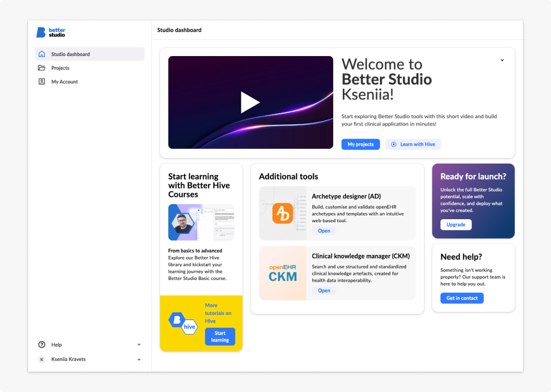
Task: Click the Archetype designer (AD) title
Action: point(346,196)
